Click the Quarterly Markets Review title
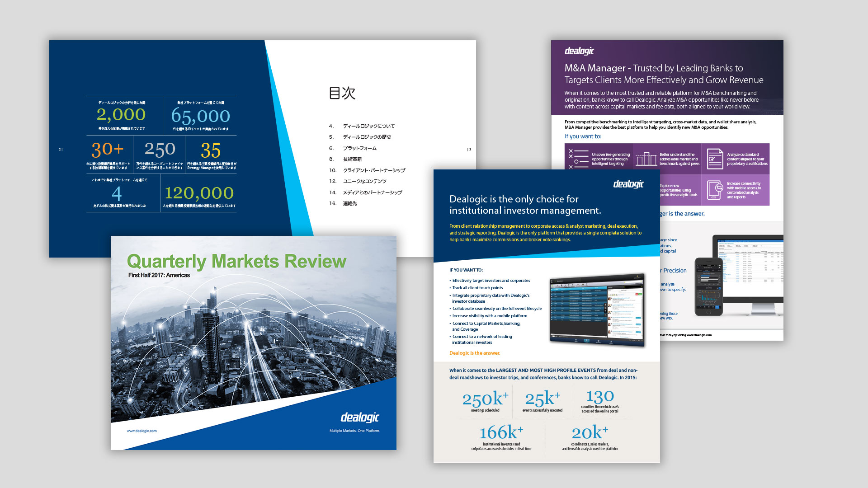 click(236, 261)
